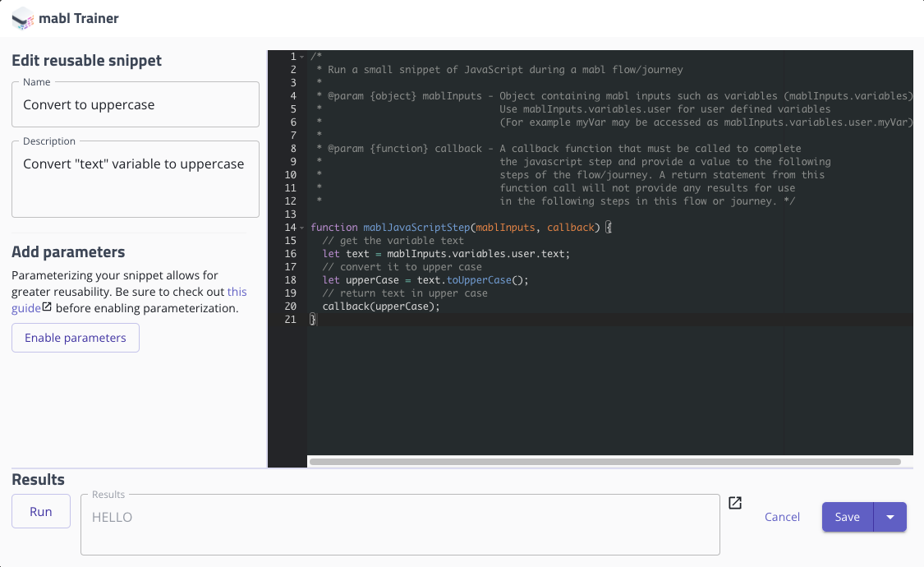The width and height of the screenshot is (924, 567).
Task: Place cursor on 'callback(upperCase);' line
Action: (381, 307)
